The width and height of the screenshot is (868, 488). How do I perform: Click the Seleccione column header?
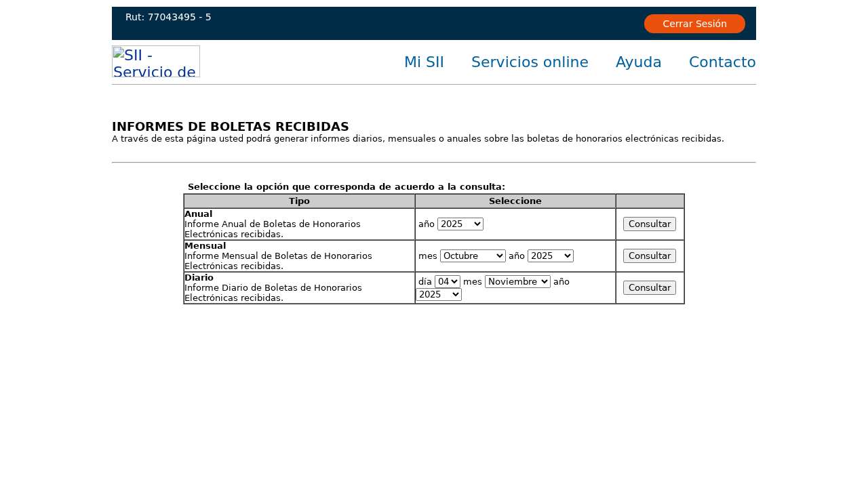[x=515, y=201]
